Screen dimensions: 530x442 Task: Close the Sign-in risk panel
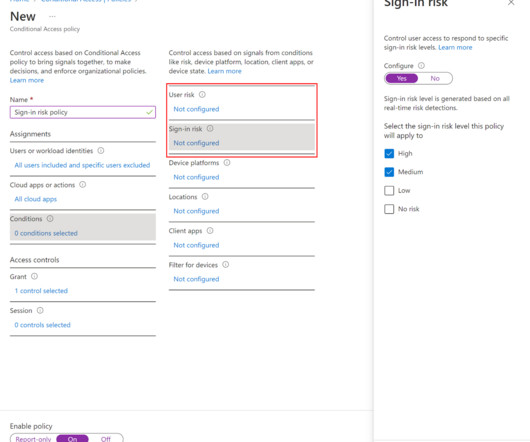511,3
